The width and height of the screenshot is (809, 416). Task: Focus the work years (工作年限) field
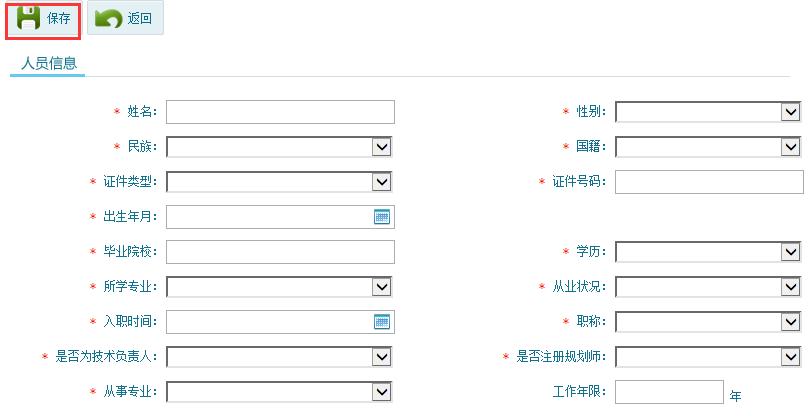point(668,391)
